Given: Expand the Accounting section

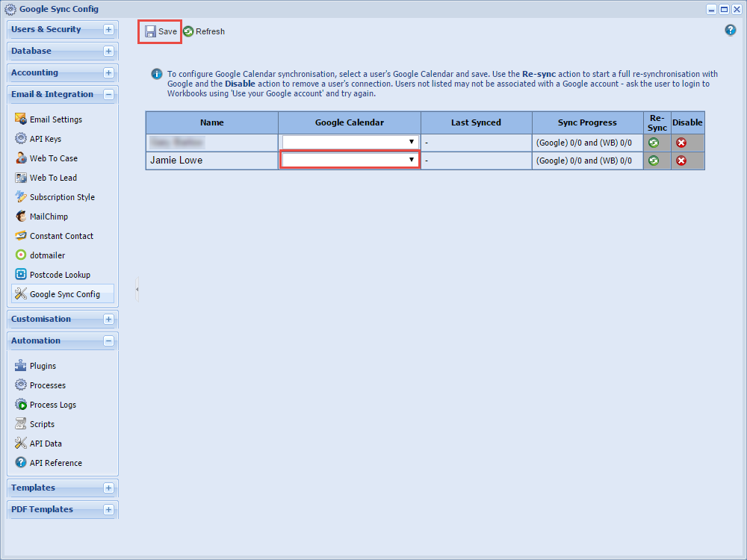Looking at the screenshot, I should coord(108,73).
